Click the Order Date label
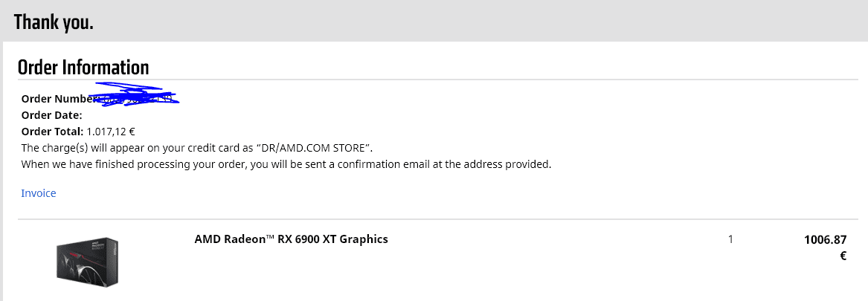 coord(51,116)
